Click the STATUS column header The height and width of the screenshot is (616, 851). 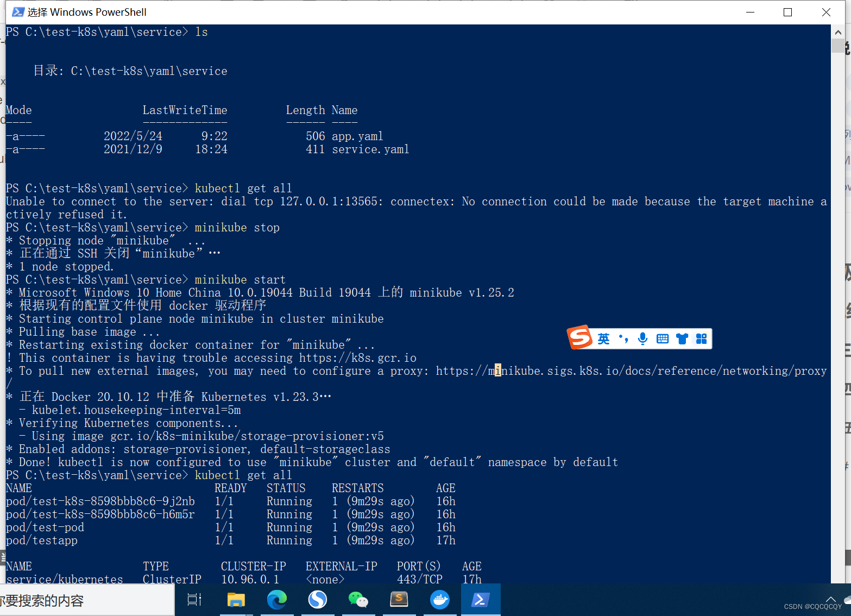pyautogui.click(x=286, y=488)
